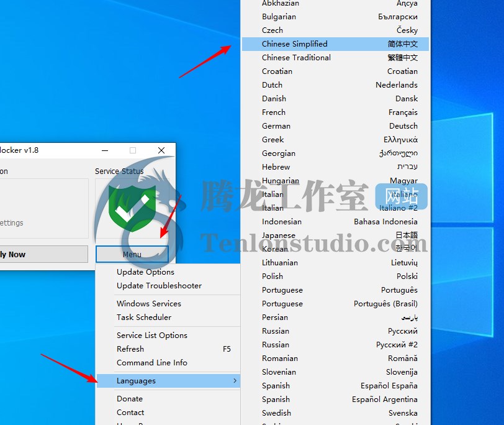The image size is (504, 425).
Task: Open Windows Services menu item
Action: tap(168, 304)
